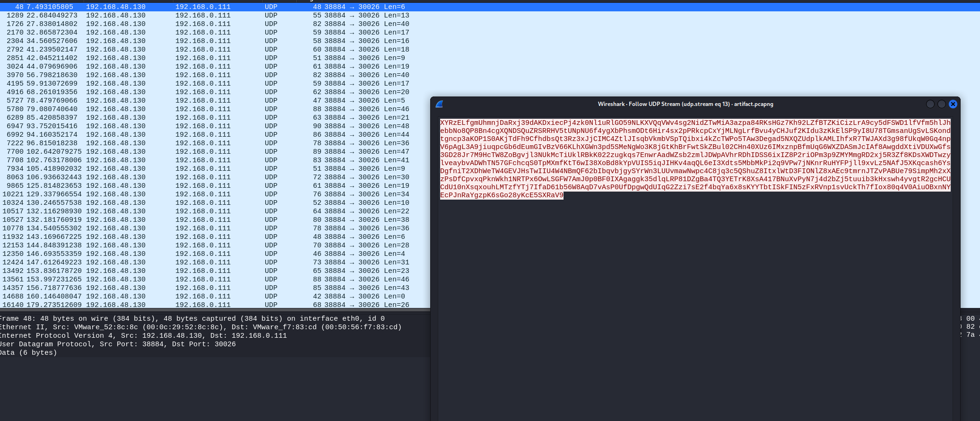Close the Follow UDP Stream dialog
This screenshot has height=421, width=980.
coord(953,104)
